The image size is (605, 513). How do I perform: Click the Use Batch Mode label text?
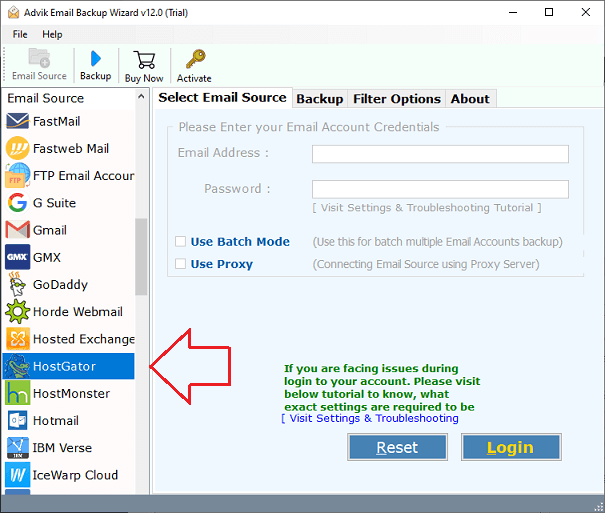pos(240,241)
